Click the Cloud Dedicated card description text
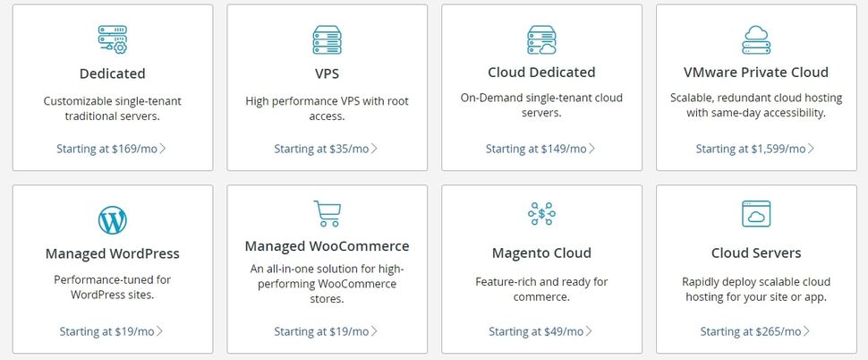 click(x=541, y=105)
